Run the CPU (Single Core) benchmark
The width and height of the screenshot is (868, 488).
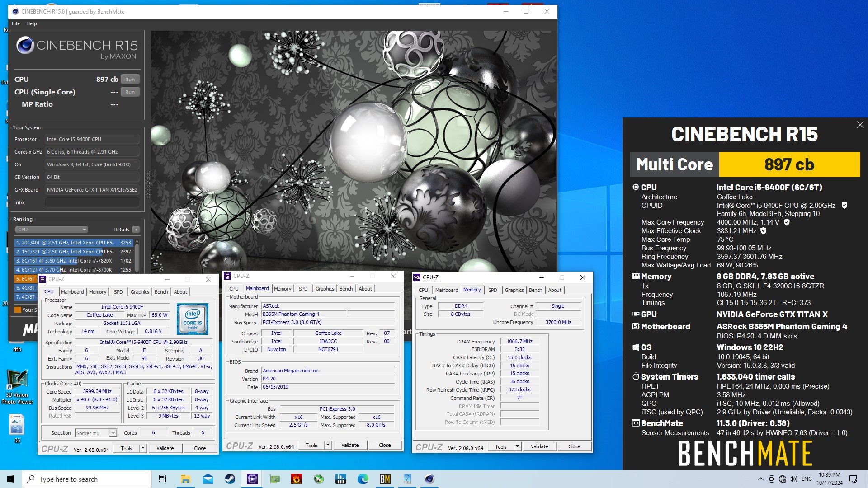click(x=130, y=92)
